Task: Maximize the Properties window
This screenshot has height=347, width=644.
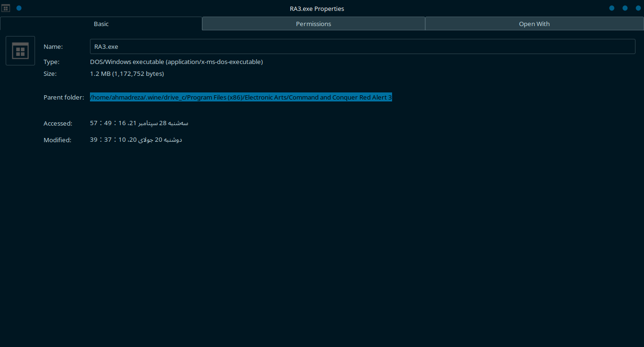Action: coord(625,8)
